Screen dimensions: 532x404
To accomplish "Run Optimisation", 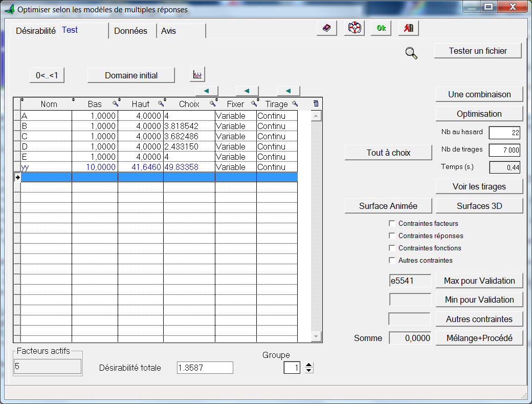I will (x=479, y=113).
